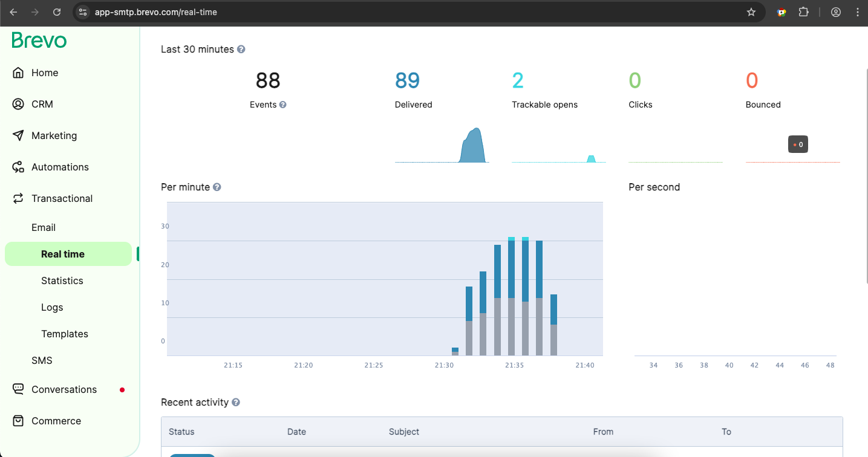Image resolution: width=868 pixels, height=457 pixels.
Task: Open Conversations via its chat bubble icon
Action: point(18,389)
